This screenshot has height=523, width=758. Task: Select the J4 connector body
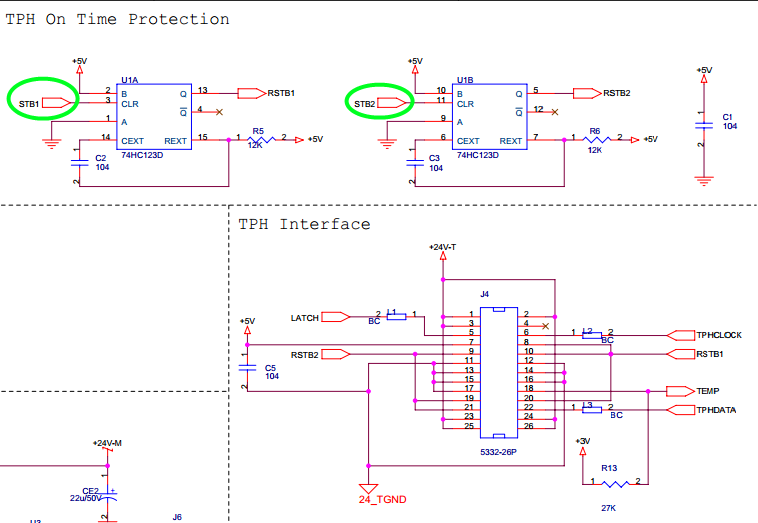coord(499,373)
